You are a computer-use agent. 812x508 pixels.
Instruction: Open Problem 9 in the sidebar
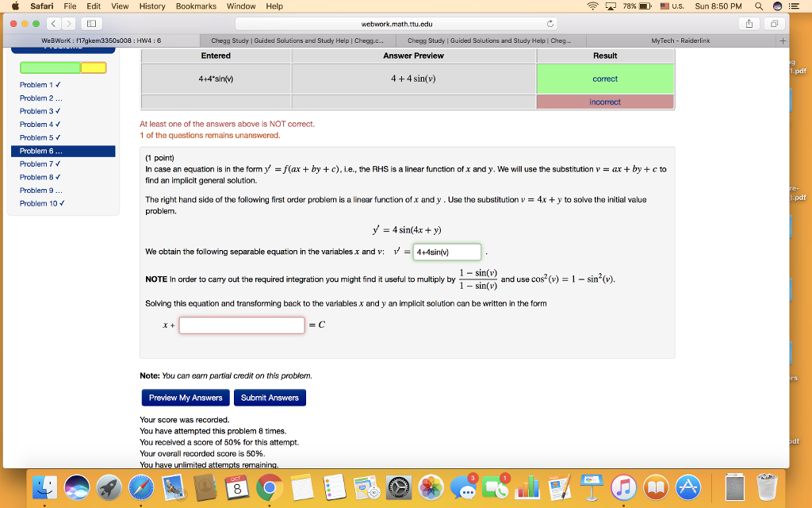coord(41,190)
